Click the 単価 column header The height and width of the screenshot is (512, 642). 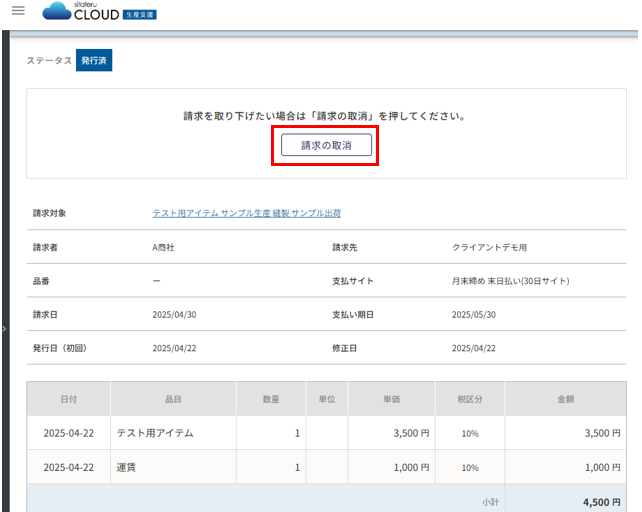coord(391,399)
